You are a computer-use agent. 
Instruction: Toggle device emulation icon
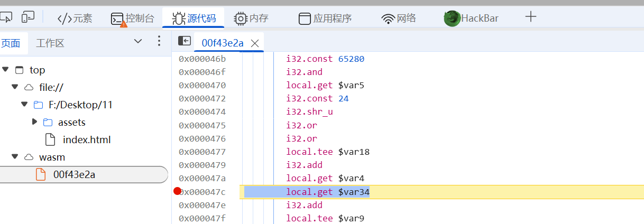coord(28,17)
